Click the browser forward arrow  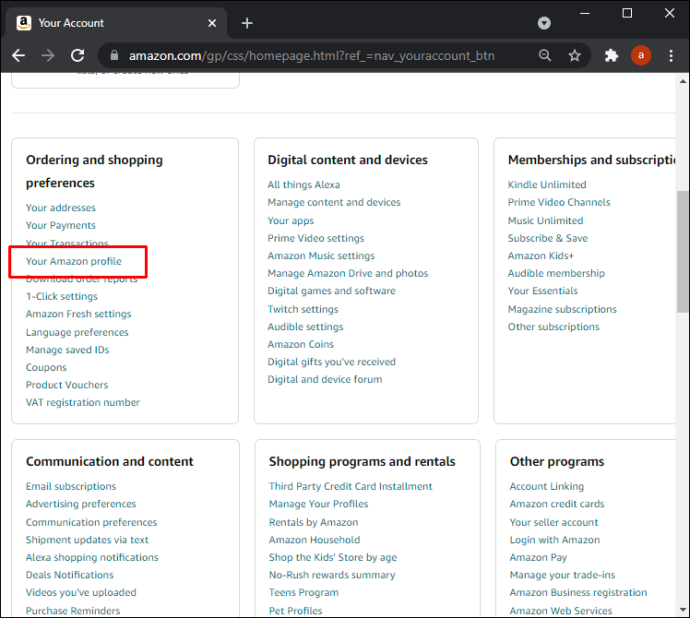click(48, 55)
